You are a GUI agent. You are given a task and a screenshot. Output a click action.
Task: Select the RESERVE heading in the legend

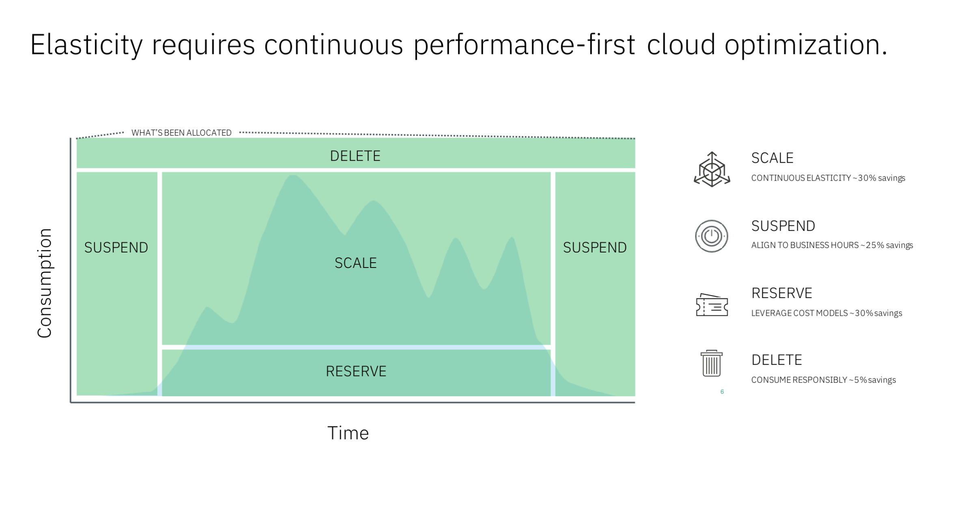781,293
